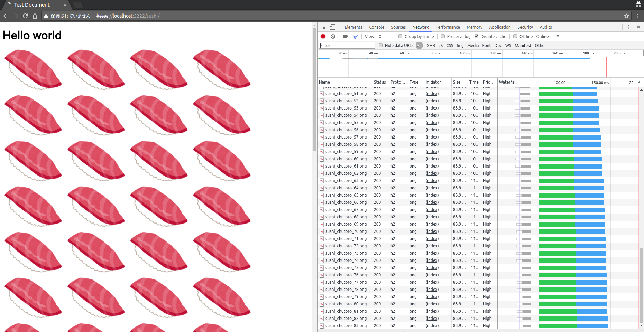Viewport: 644px width, 332px height.
Task: Filter requests by Font
Action: point(487,45)
